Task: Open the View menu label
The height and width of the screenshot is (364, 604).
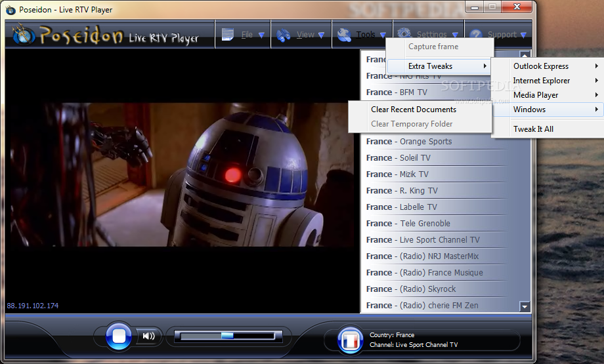Action: [x=305, y=35]
